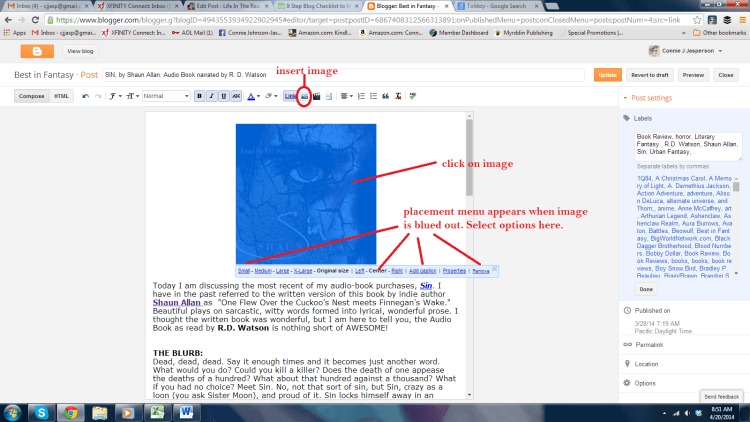Image resolution: width=750 pixels, height=422 pixels.
Task: Open the Normal paragraph format dropdown
Action: (165, 96)
